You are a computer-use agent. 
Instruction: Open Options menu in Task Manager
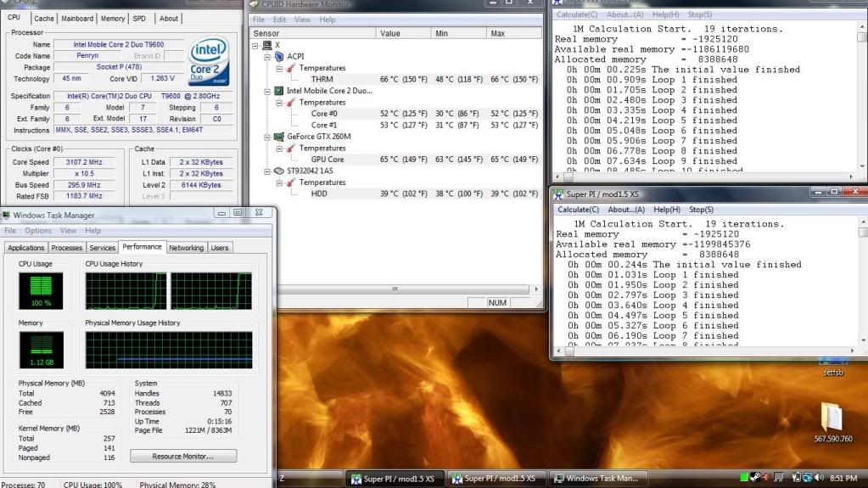[x=37, y=231]
